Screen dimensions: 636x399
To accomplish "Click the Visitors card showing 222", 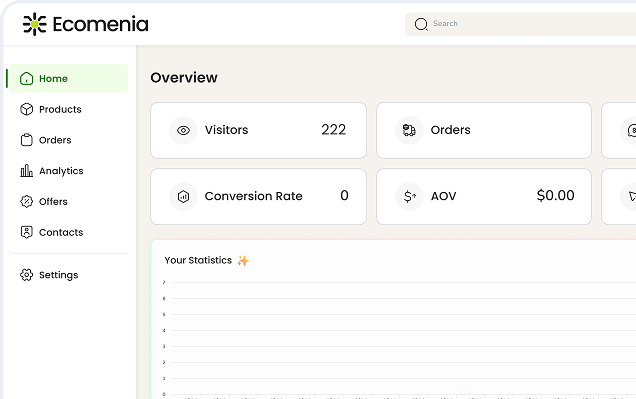I will pyautogui.click(x=258, y=130).
